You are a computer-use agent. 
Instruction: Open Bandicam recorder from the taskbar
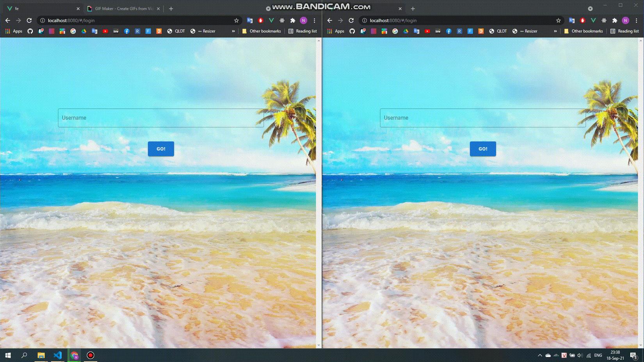click(x=91, y=355)
